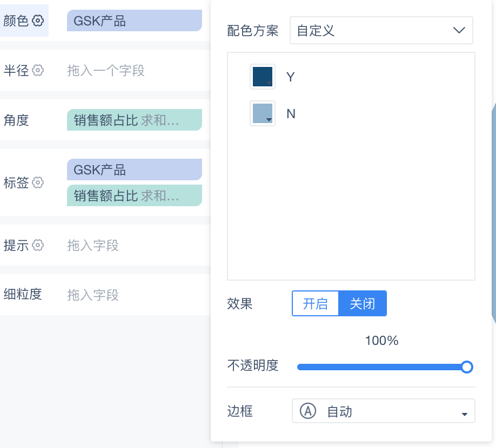Open the 边框 自动 dropdown

point(384,411)
